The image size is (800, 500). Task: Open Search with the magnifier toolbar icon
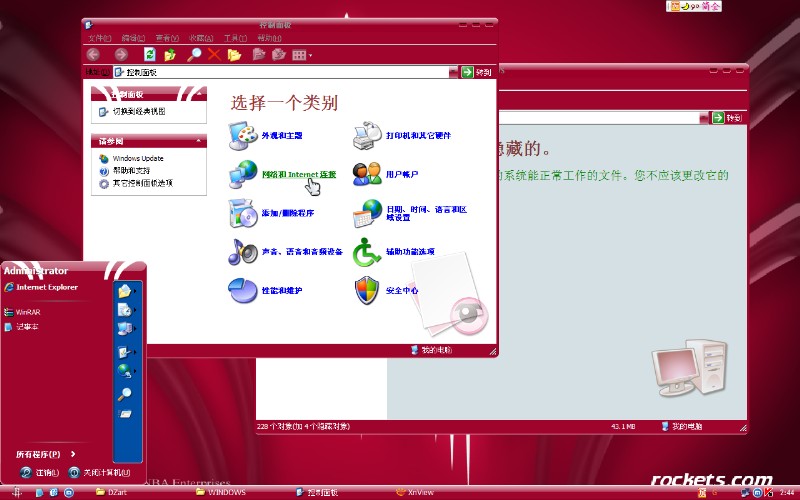coord(194,54)
